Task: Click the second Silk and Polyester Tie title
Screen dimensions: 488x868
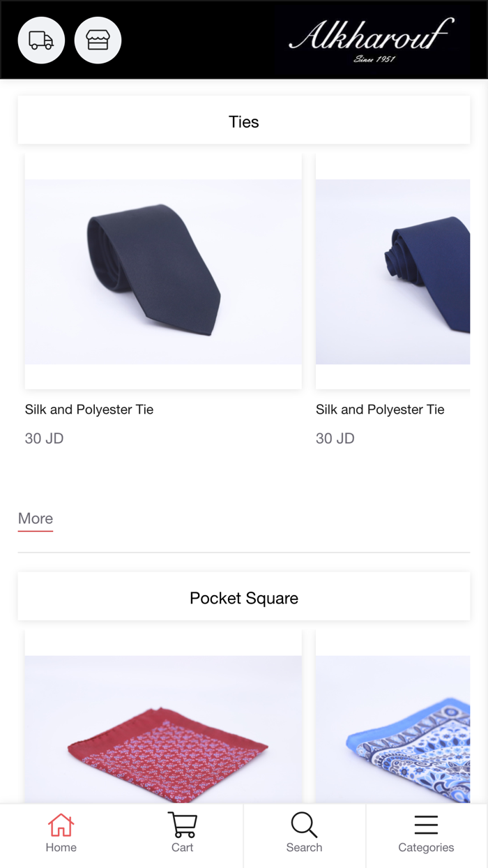Action: click(380, 410)
